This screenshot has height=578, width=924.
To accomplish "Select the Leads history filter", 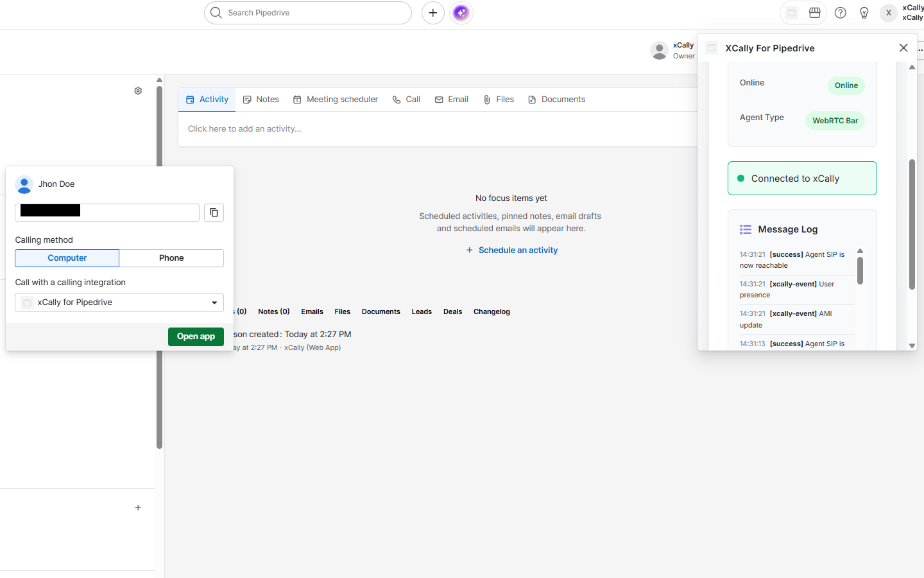I will [x=422, y=312].
